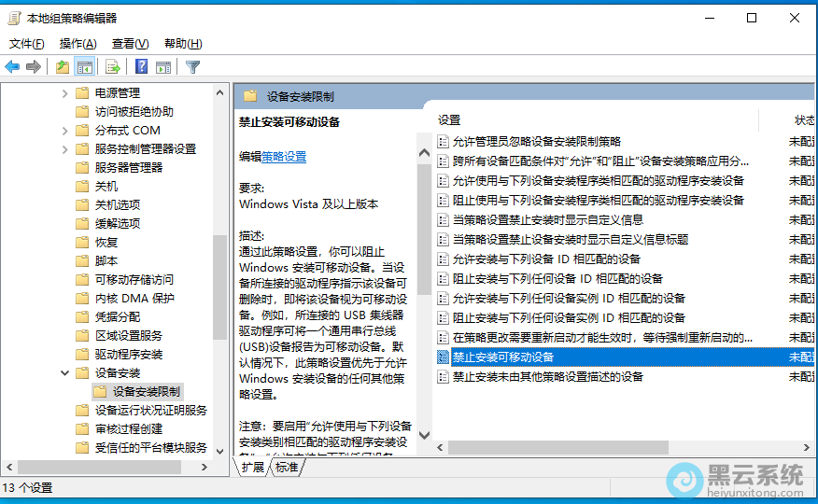Click the policy icon beside 禁止安装可移动设备

[444, 357]
